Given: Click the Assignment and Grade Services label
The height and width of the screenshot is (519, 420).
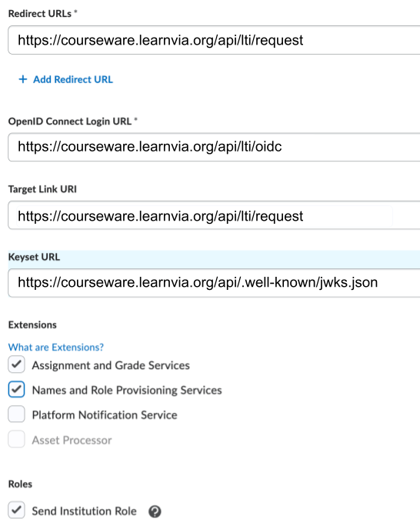Looking at the screenshot, I should coord(111,365).
